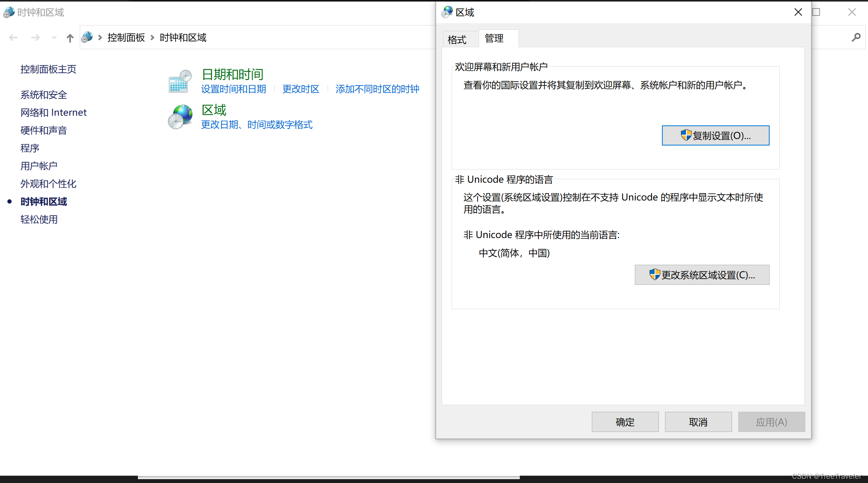
Task: Open 控制面板主页 link
Action: tap(48, 69)
